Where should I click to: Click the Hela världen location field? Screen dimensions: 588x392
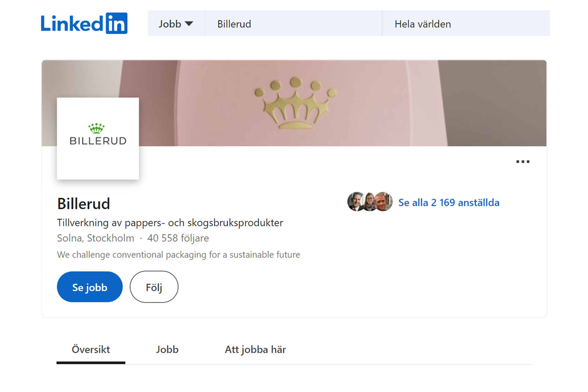[465, 24]
